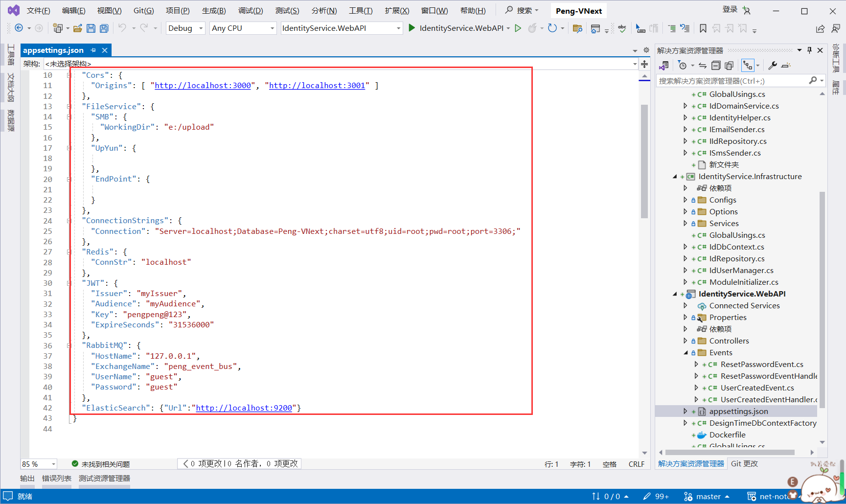Open the Git(G) menu

143,11
